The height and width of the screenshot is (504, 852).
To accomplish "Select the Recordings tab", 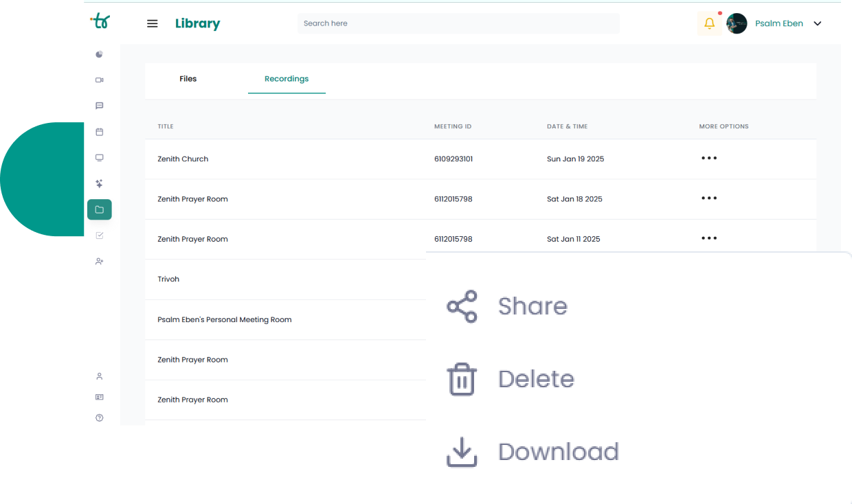I will point(287,79).
